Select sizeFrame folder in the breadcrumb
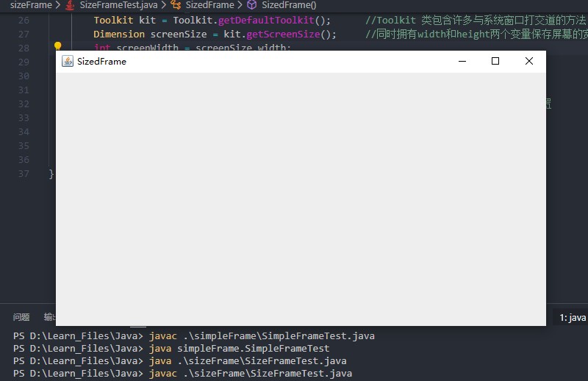588x381 pixels. pyautogui.click(x=31, y=5)
